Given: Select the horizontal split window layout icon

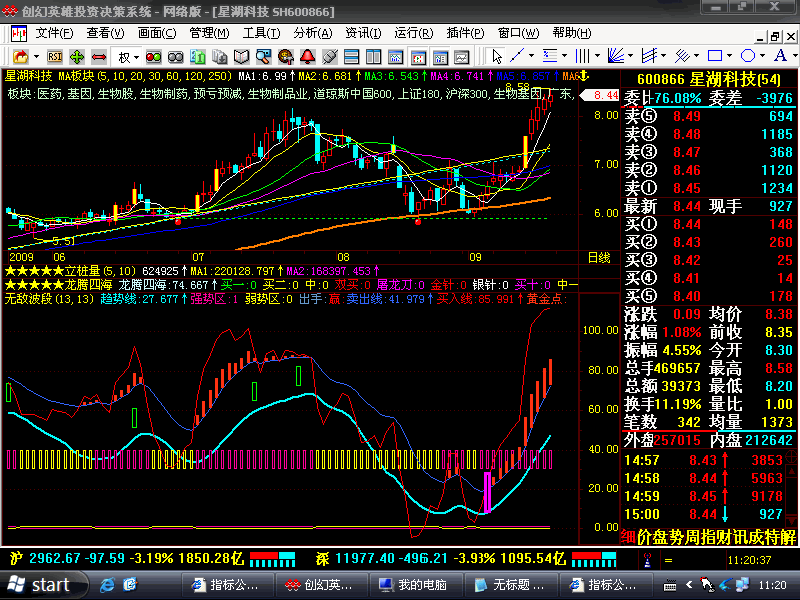Looking at the screenshot, I should 352,57.
